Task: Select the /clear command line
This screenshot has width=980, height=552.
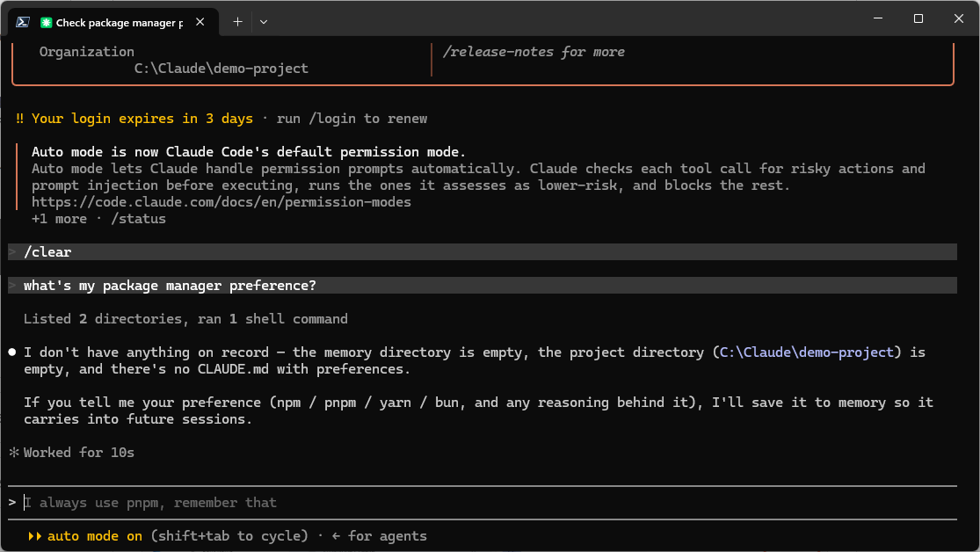Action: 483,252
